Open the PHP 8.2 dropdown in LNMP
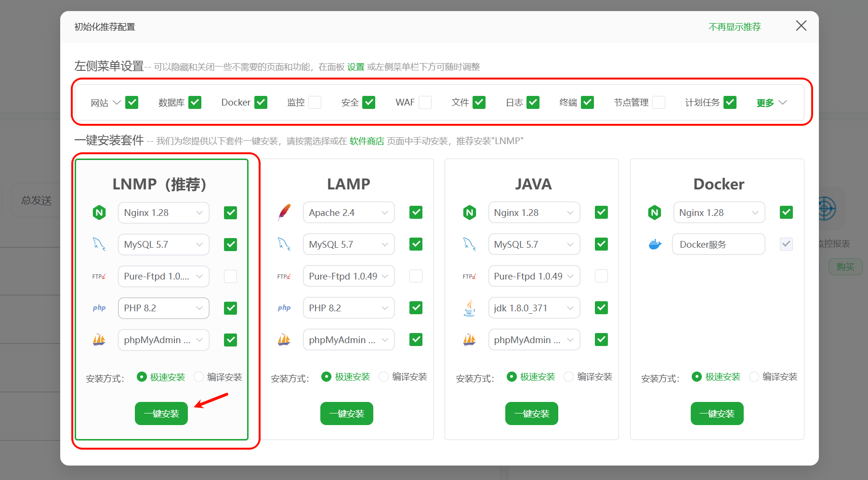 163,308
